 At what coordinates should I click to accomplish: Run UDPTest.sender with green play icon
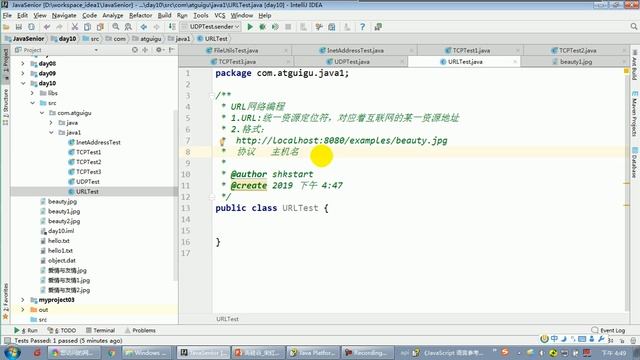(250, 27)
